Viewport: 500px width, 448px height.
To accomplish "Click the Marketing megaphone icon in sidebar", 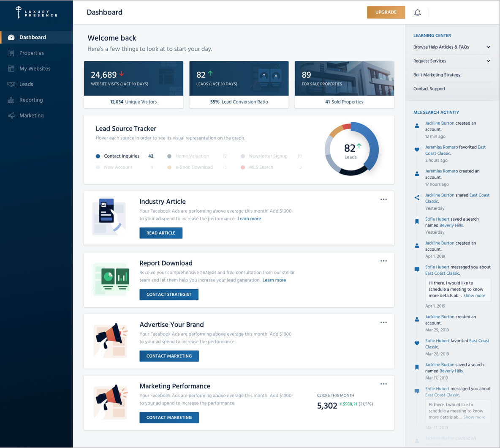I will pos(11,115).
